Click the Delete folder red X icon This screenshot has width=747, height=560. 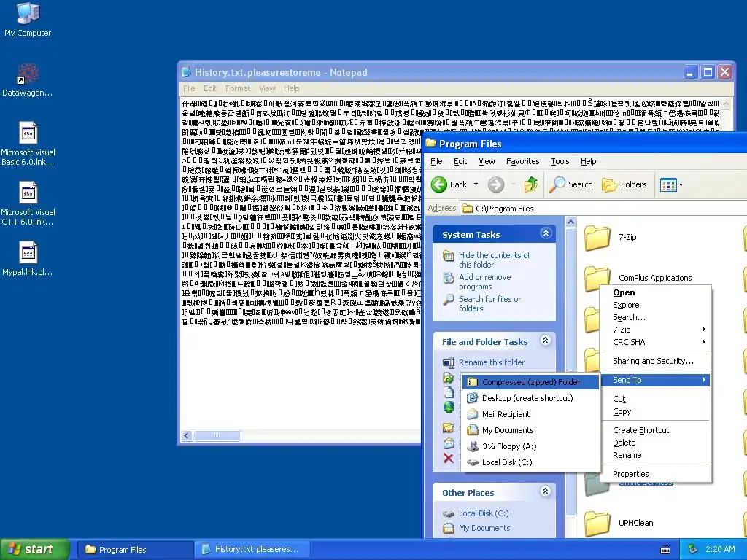click(x=449, y=458)
